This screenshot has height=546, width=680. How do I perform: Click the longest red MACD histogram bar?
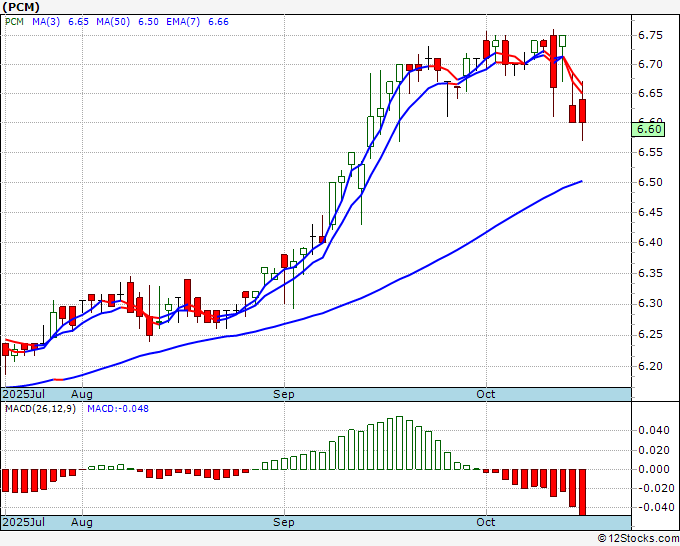582,492
